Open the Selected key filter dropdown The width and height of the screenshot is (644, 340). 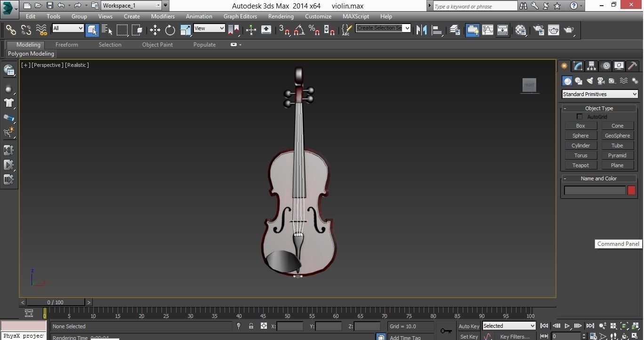coord(509,326)
